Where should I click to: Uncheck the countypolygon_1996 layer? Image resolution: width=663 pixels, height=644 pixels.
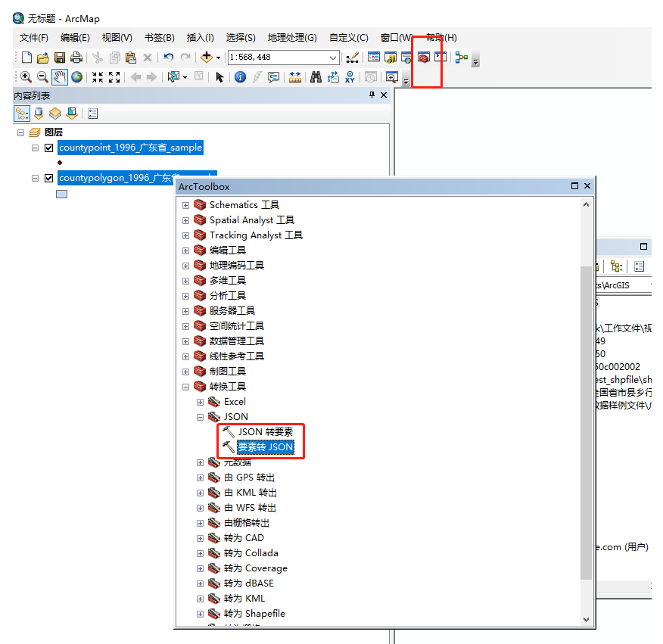[x=48, y=178]
